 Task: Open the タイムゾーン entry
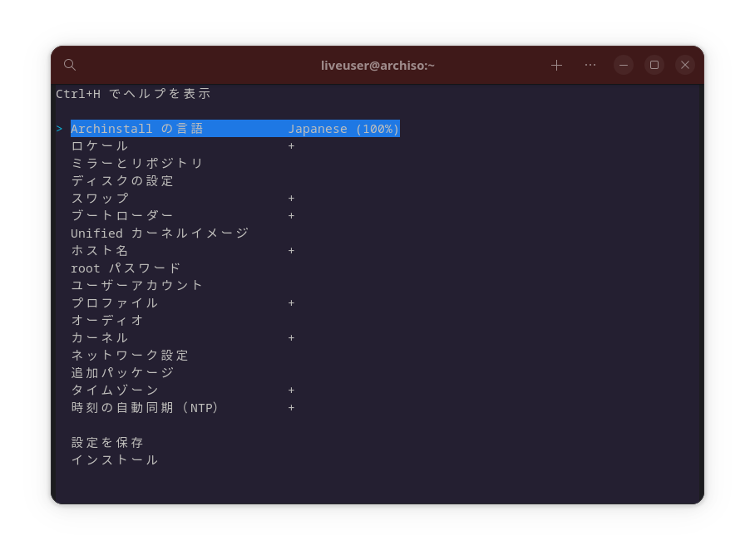coord(115,391)
